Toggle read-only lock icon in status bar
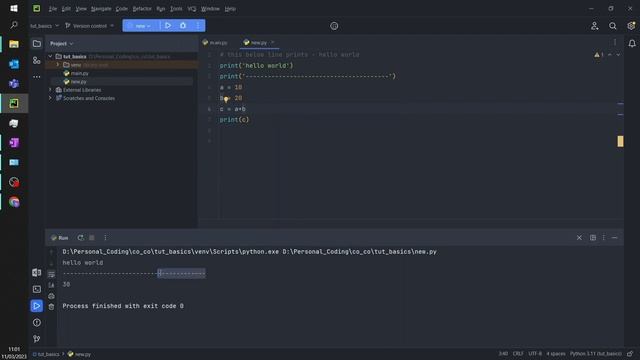The image size is (640, 360). (x=630, y=354)
